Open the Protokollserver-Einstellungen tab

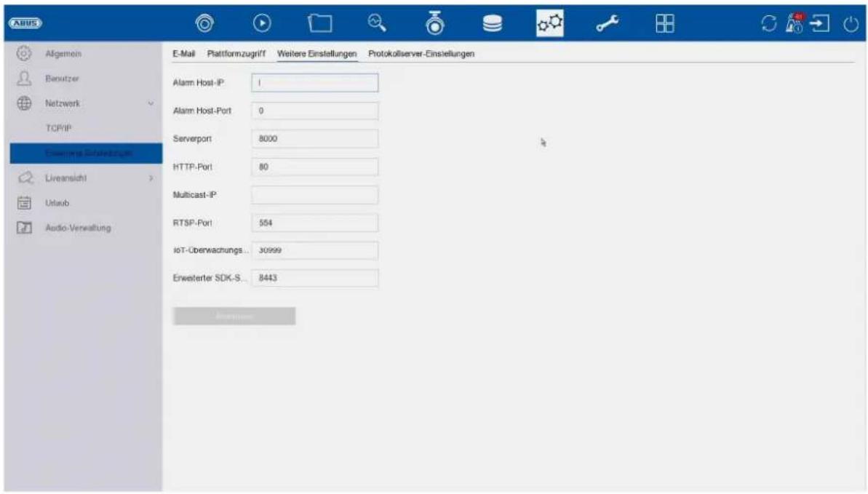[421, 54]
